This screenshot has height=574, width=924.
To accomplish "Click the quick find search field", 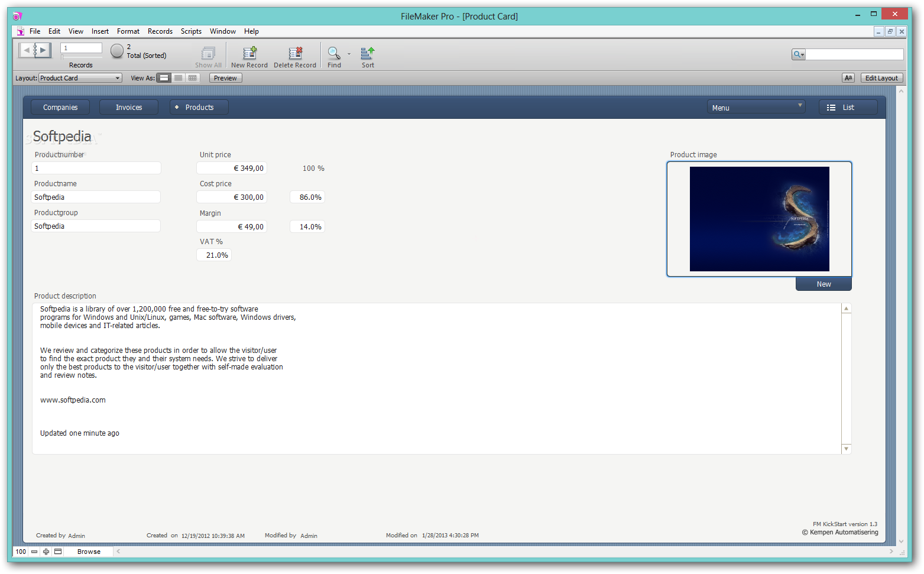I will [x=854, y=54].
